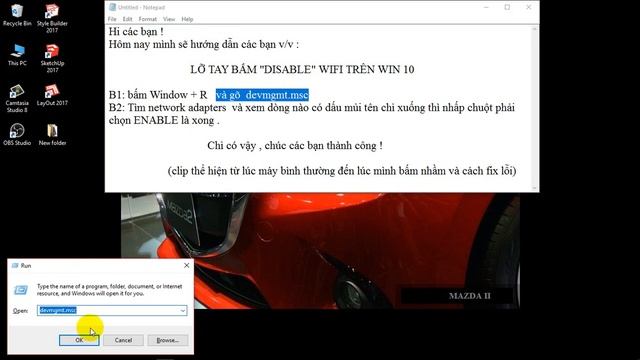Close the Notepad window
The height and width of the screenshot is (360, 640).
529,7
